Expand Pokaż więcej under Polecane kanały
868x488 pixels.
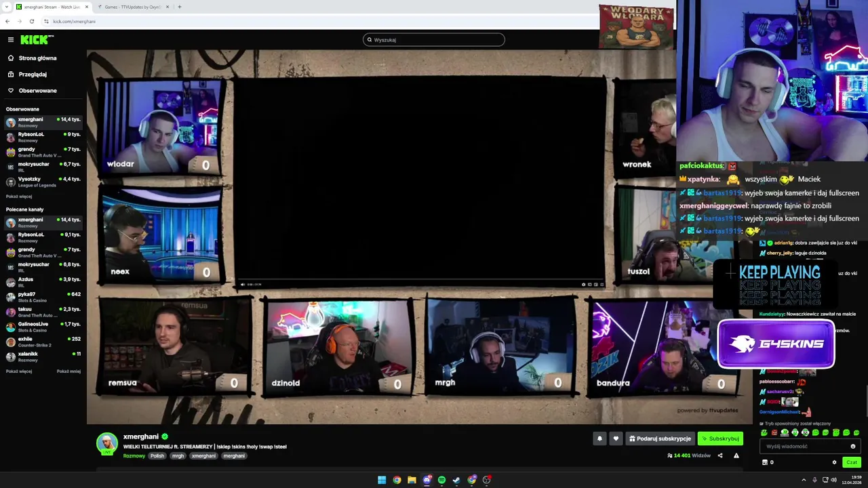[19, 371]
